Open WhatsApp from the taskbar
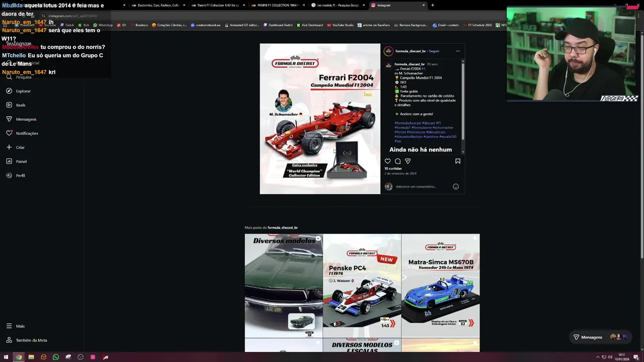 [x=56, y=357]
